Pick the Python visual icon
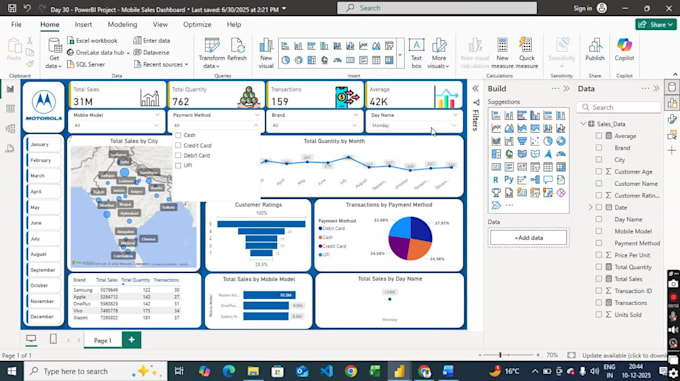The width and height of the screenshot is (680, 381). click(x=509, y=179)
